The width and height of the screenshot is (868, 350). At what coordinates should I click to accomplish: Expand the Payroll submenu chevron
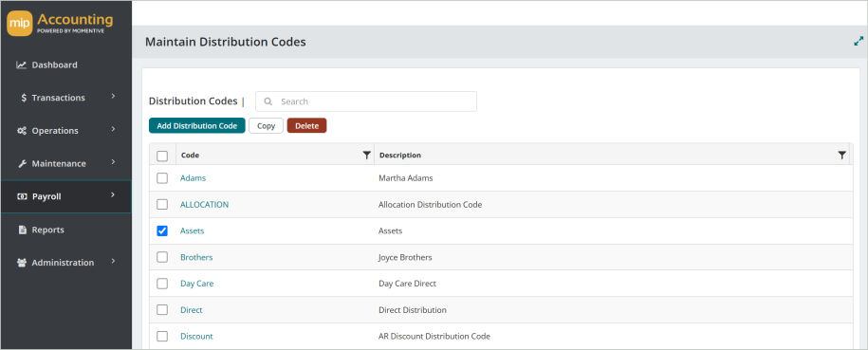point(113,195)
